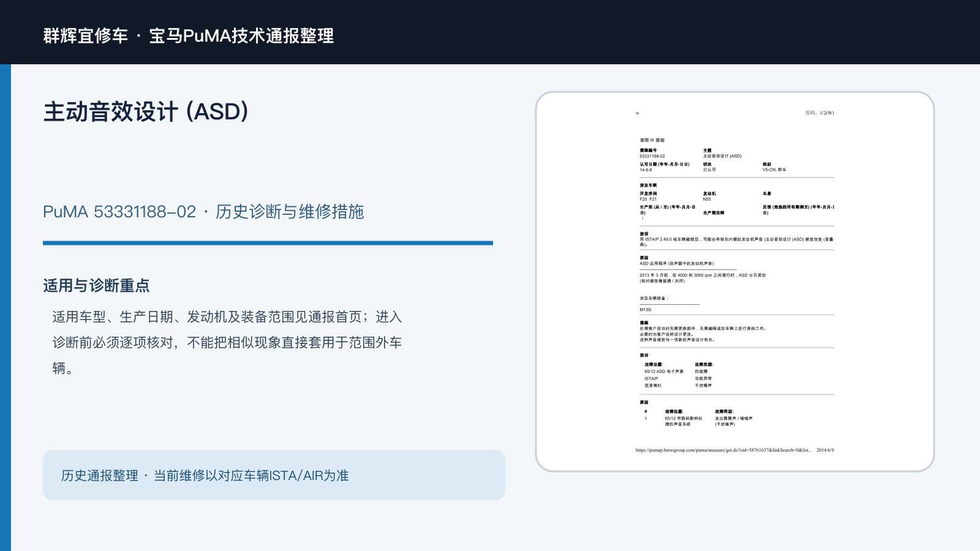Click the blue horizontal divider under the subtitle

tap(268, 243)
